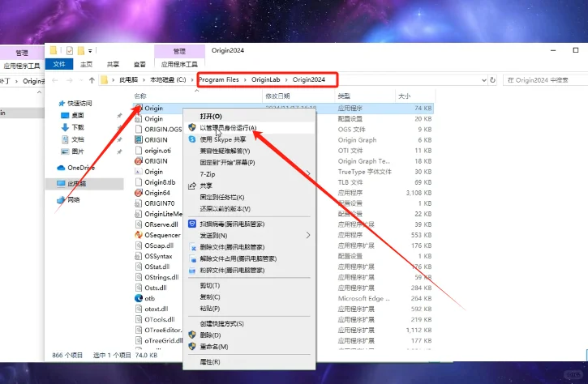The image size is (588, 384).
Task: Navigate to 本地磁盘 (C:) in address bar
Action: tap(168, 79)
